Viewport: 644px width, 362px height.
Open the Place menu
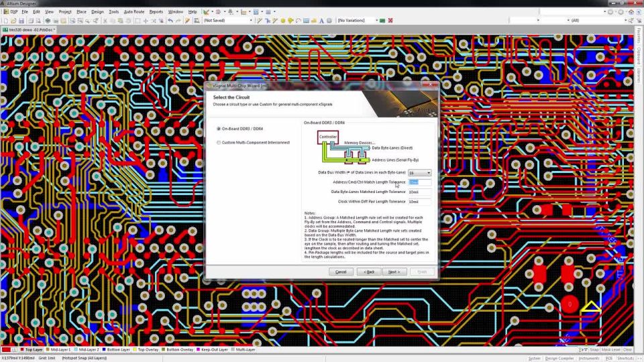click(81, 12)
